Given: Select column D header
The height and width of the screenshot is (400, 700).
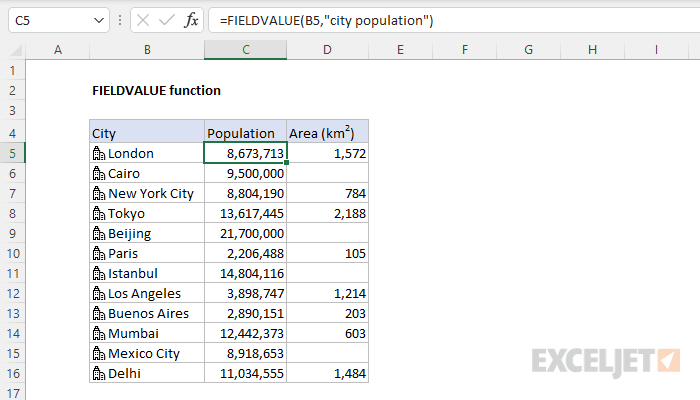Looking at the screenshot, I should [327, 50].
